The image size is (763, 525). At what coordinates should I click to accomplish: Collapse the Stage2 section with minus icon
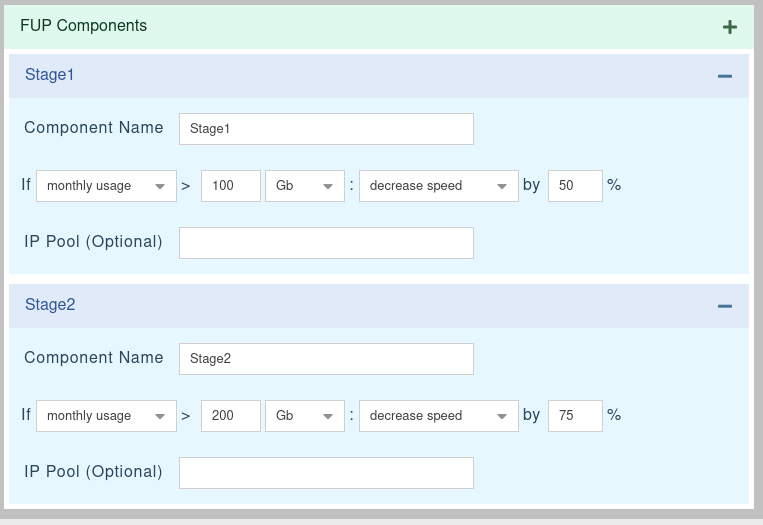(725, 306)
